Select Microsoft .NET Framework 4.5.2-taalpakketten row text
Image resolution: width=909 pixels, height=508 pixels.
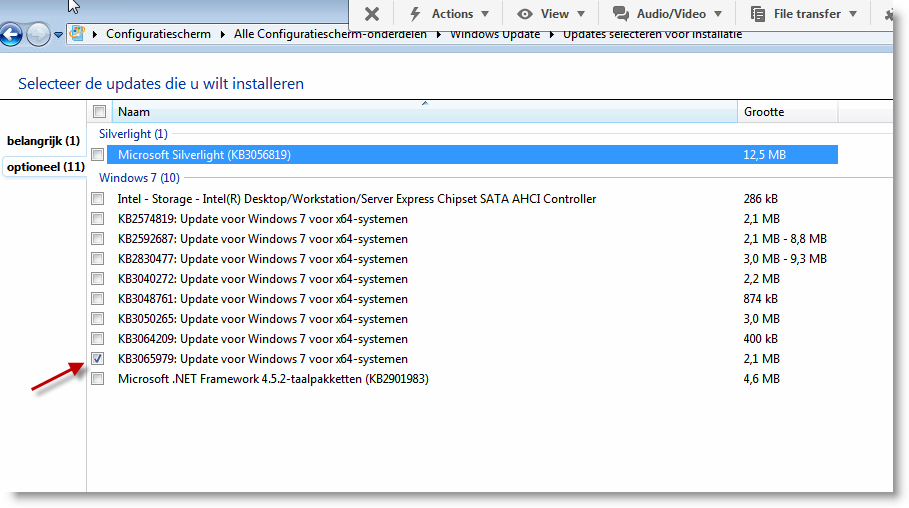(x=273, y=379)
